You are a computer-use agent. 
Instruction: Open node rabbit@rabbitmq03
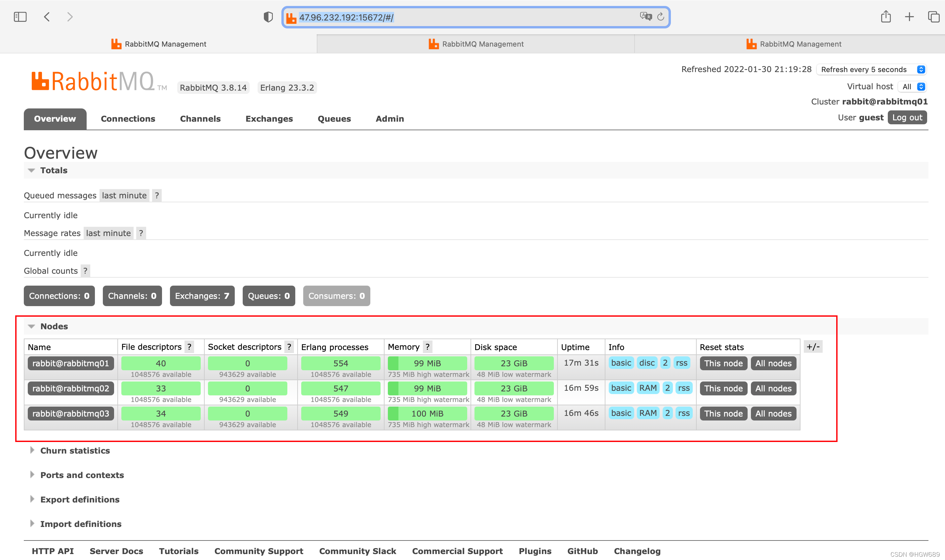pyautogui.click(x=70, y=414)
